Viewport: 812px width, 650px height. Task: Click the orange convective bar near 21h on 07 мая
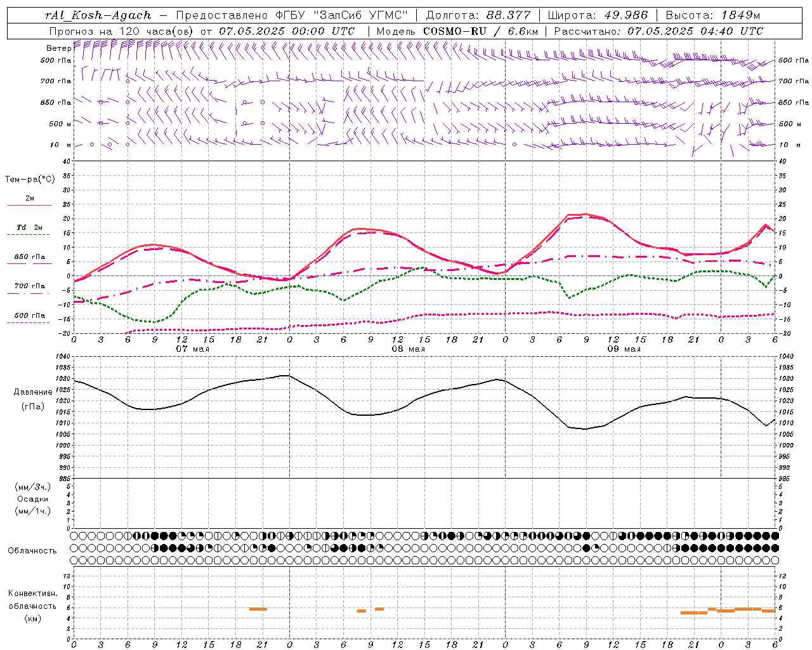click(x=258, y=609)
